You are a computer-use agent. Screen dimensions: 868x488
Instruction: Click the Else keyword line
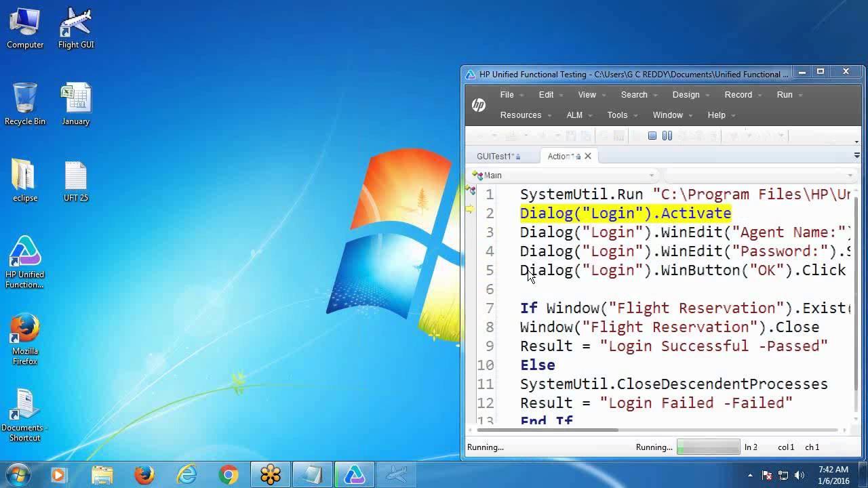click(538, 365)
